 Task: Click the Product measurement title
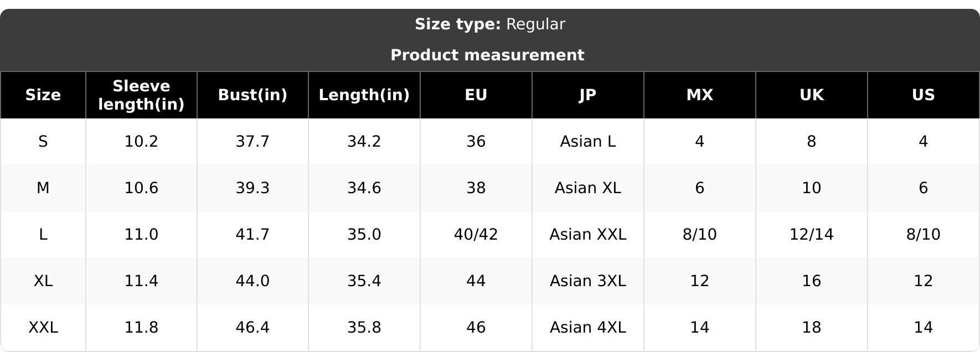487,55
